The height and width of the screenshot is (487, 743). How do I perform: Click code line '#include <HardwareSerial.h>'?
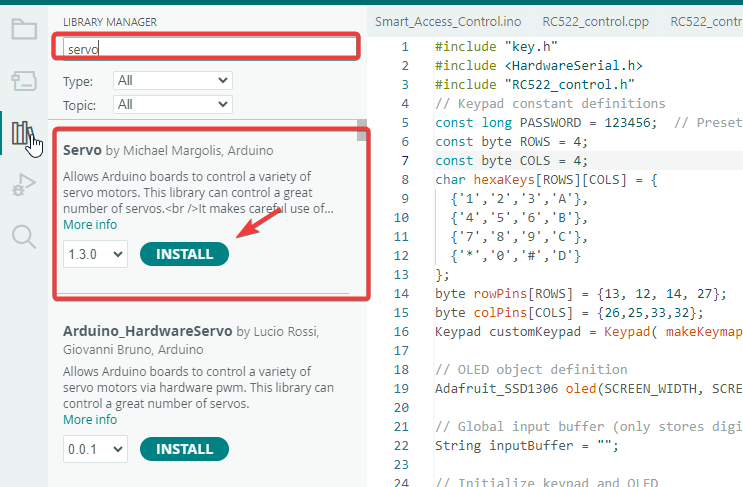[539, 65]
